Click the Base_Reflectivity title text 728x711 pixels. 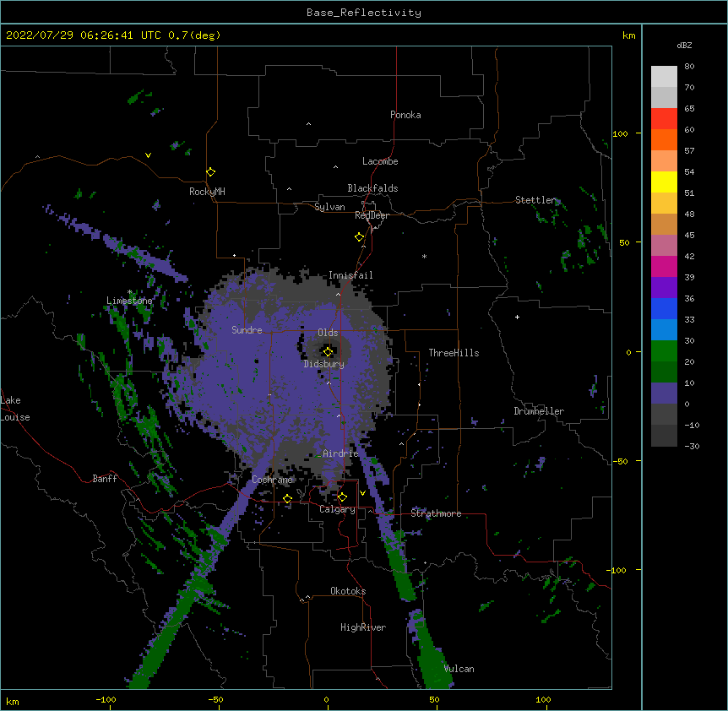click(364, 13)
